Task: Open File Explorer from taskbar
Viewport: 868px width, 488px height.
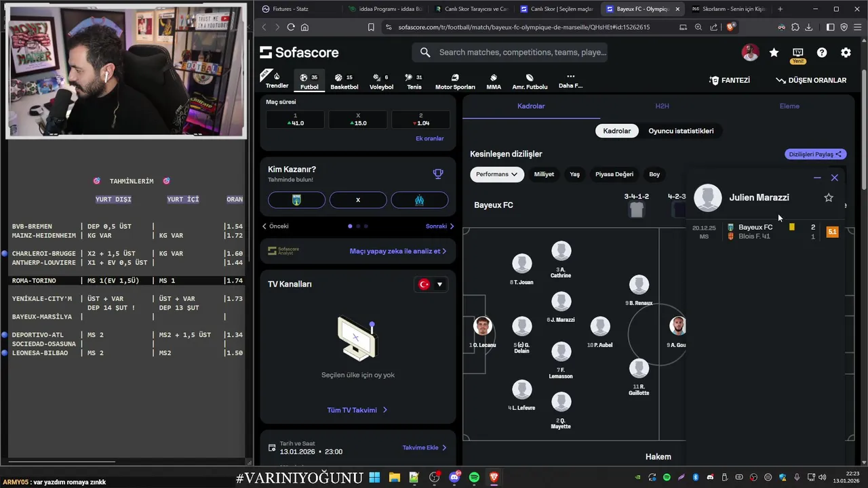Action: [x=394, y=477]
